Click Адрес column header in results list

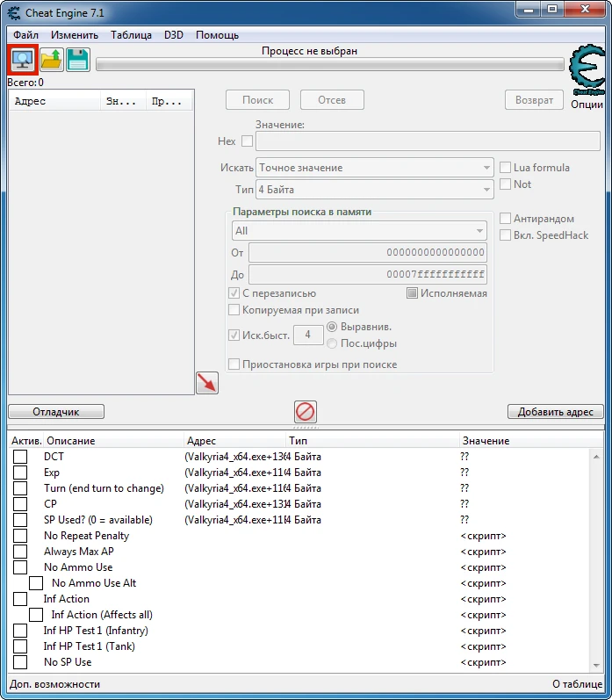[x=55, y=101]
